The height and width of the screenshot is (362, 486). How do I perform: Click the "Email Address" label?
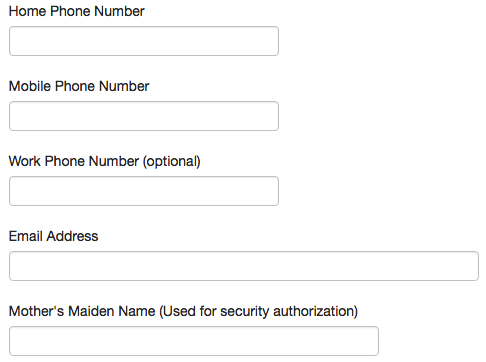pyautogui.click(x=53, y=236)
